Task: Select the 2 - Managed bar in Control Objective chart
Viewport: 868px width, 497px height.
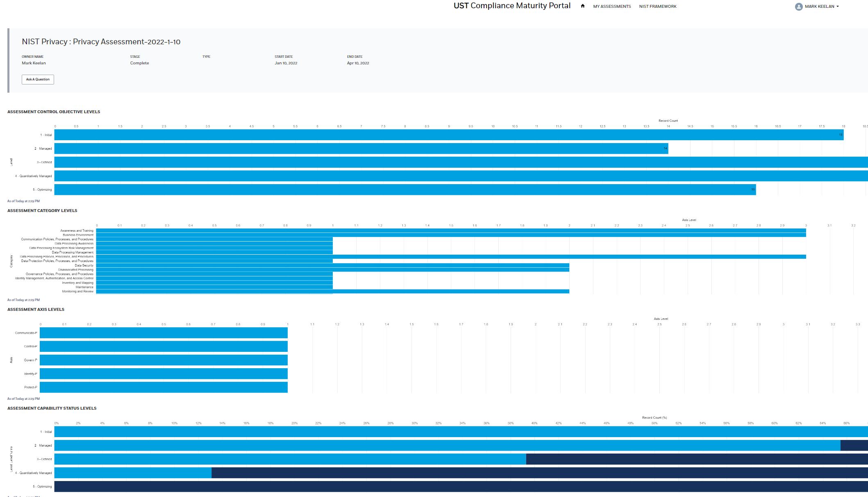Action: point(361,148)
